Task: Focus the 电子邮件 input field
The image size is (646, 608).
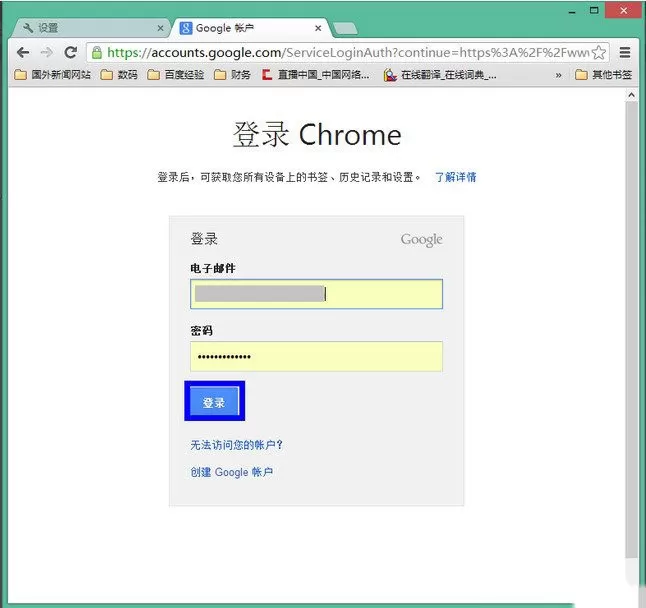Action: 316,294
